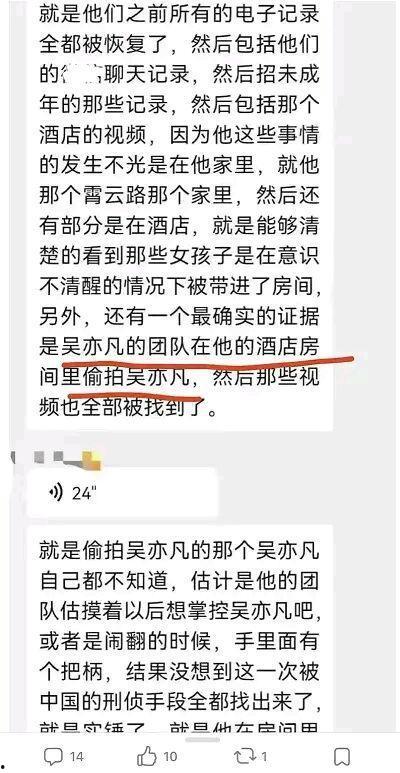Like the post with the thumbs-up icon
The width and height of the screenshot is (400, 773).
coord(147,756)
